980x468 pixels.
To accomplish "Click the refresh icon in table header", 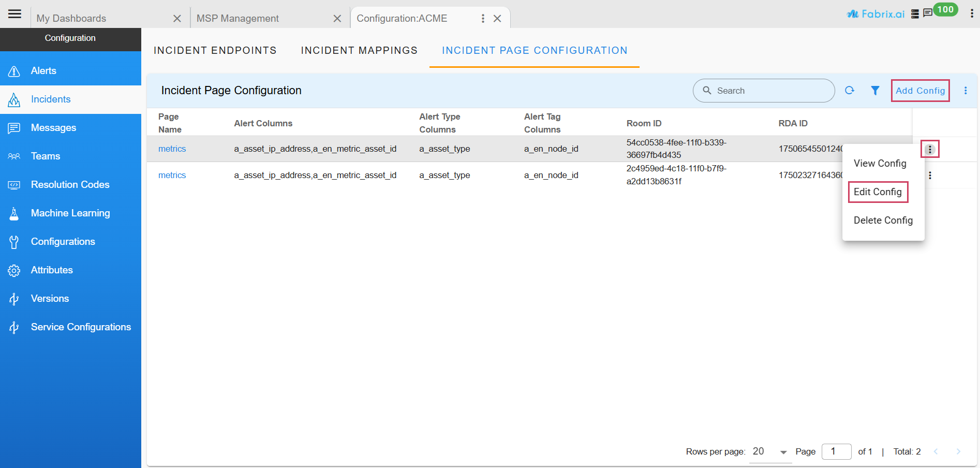I will (850, 91).
